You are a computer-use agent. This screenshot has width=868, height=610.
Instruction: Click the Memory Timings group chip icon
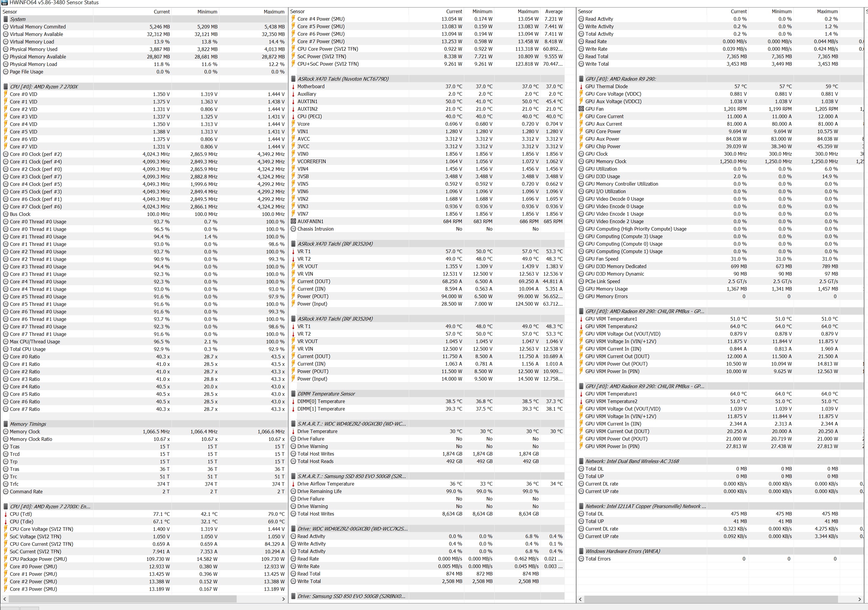tap(6, 424)
